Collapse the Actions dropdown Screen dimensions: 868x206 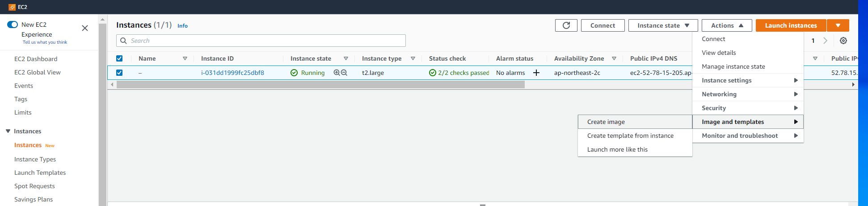727,25
